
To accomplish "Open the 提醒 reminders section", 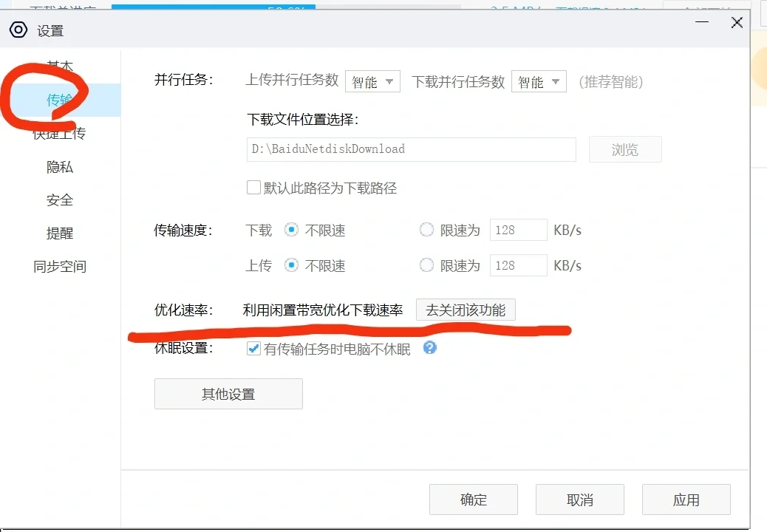I will click(59, 233).
